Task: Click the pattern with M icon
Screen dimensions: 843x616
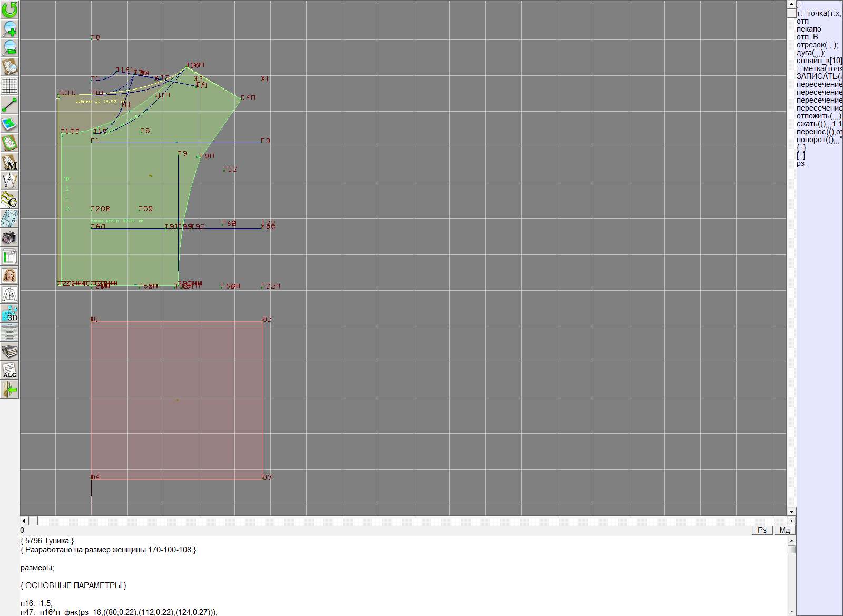Action: click(9, 162)
